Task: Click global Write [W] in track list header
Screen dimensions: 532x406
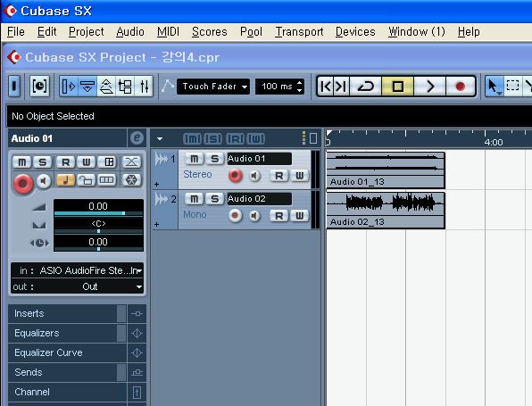Action: coord(256,138)
